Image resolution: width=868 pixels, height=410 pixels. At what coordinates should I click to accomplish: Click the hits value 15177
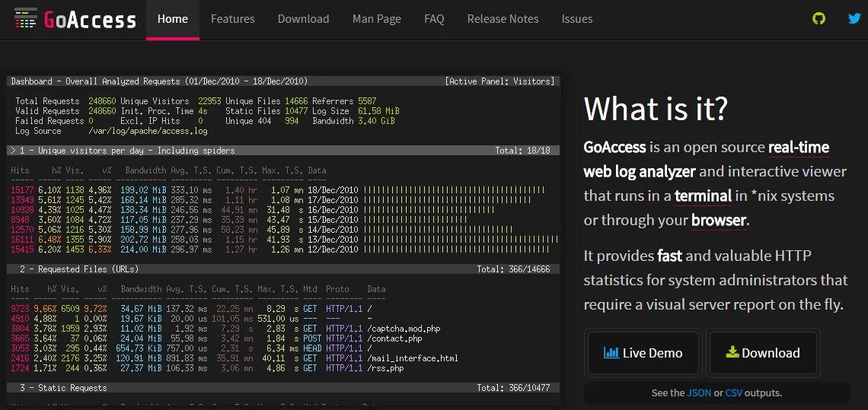(22, 189)
